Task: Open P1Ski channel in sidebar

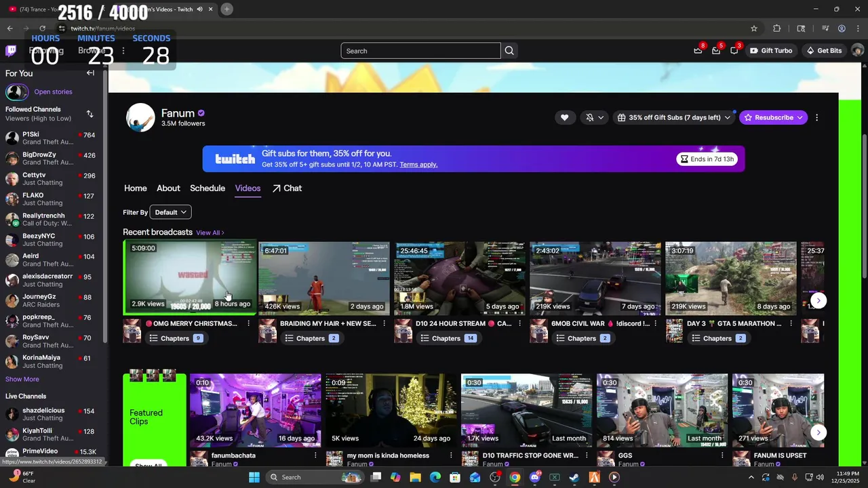Action: point(52,138)
